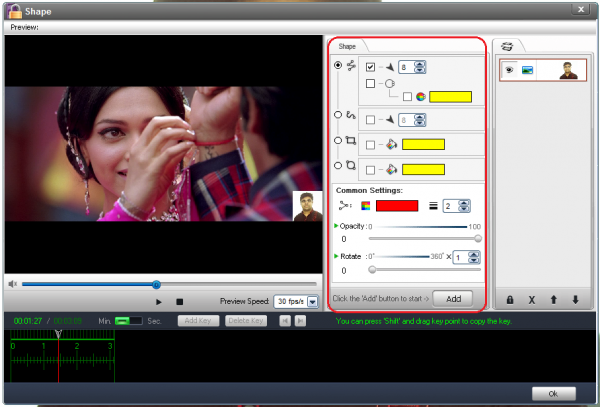The height and width of the screenshot is (407, 600).
Task: Click the Delete Key button
Action: [x=246, y=321]
